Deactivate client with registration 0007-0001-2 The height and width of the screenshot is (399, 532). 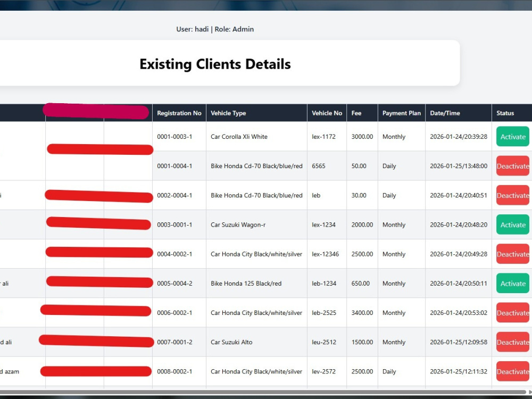click(513, 342)
